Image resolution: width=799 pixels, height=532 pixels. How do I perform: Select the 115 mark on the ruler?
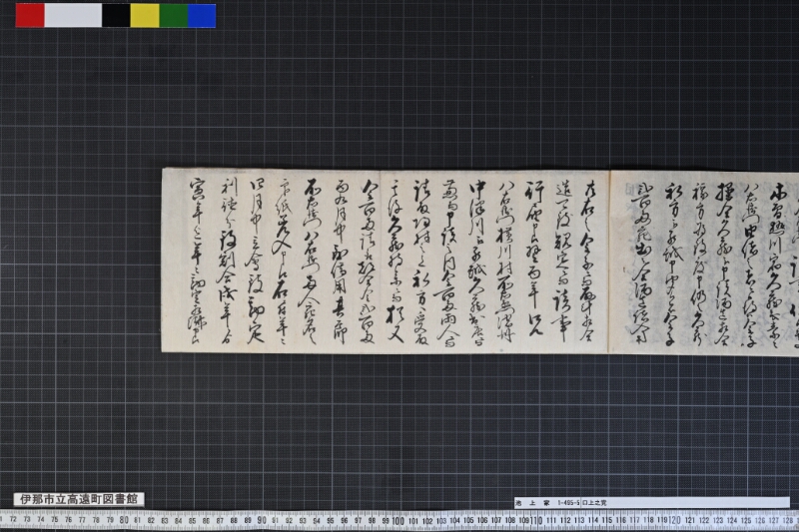tap(606, 520)
